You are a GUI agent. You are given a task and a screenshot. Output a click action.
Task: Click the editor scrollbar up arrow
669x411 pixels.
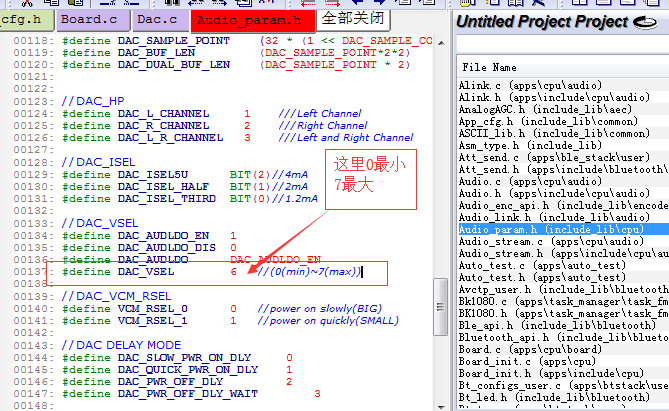pos(441,43)
